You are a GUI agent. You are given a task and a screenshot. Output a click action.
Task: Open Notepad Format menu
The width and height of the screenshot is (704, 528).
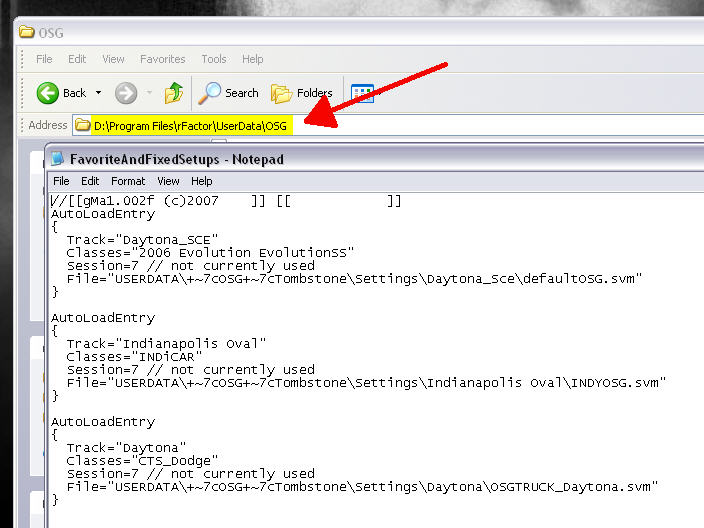click(128, 181)
